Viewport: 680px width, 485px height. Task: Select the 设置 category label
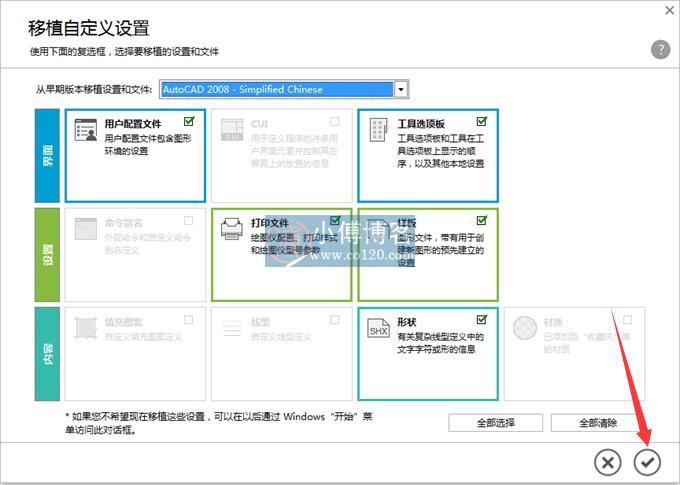pos(47,255)
